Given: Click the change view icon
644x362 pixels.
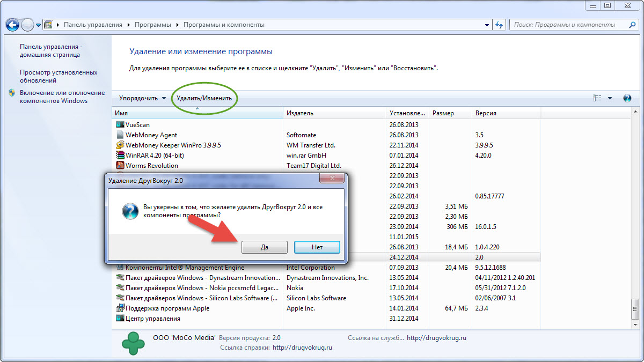Looking at the screenshot, I should [597, 98].
